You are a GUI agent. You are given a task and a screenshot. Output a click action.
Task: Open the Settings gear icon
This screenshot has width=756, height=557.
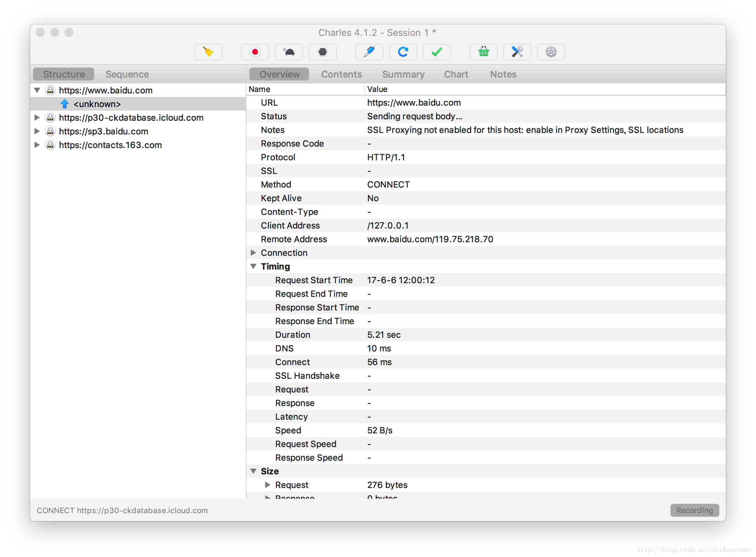coord(551,52)
